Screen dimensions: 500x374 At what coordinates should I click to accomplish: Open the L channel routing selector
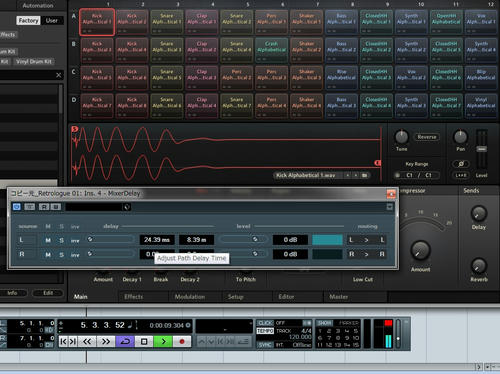[x=366, y=240]
